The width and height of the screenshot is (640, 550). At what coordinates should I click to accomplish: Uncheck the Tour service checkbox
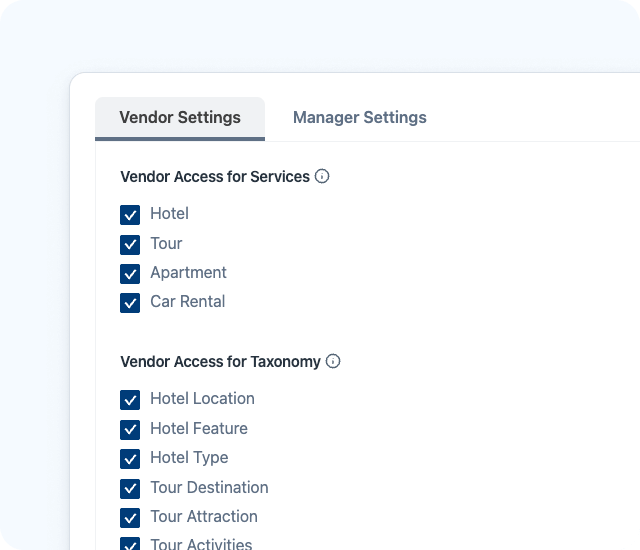click(130, 244)
